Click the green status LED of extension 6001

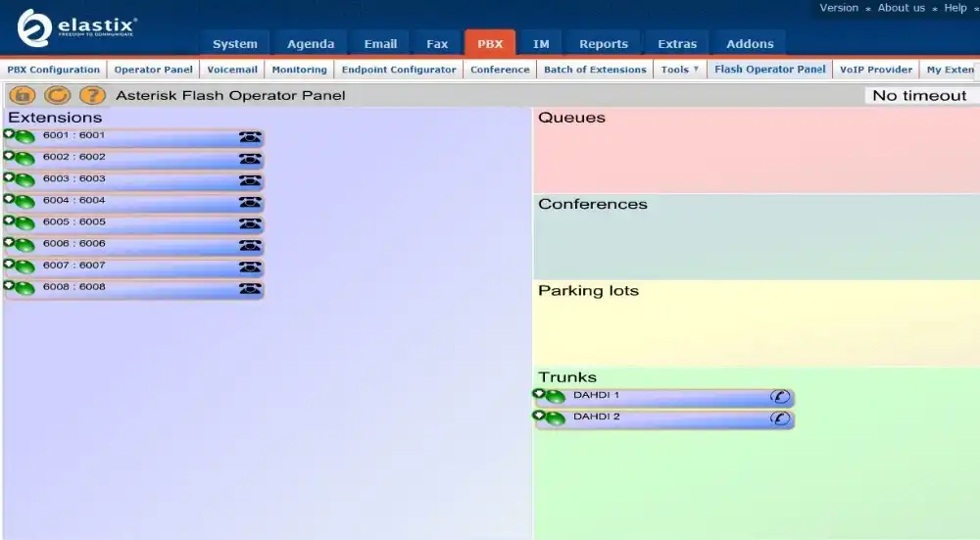click(25, 137)
